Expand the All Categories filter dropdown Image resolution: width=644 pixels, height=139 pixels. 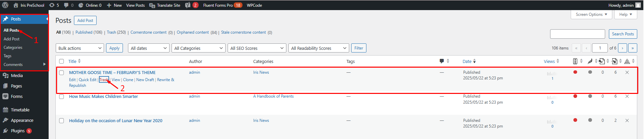click(x=198, y=48)
